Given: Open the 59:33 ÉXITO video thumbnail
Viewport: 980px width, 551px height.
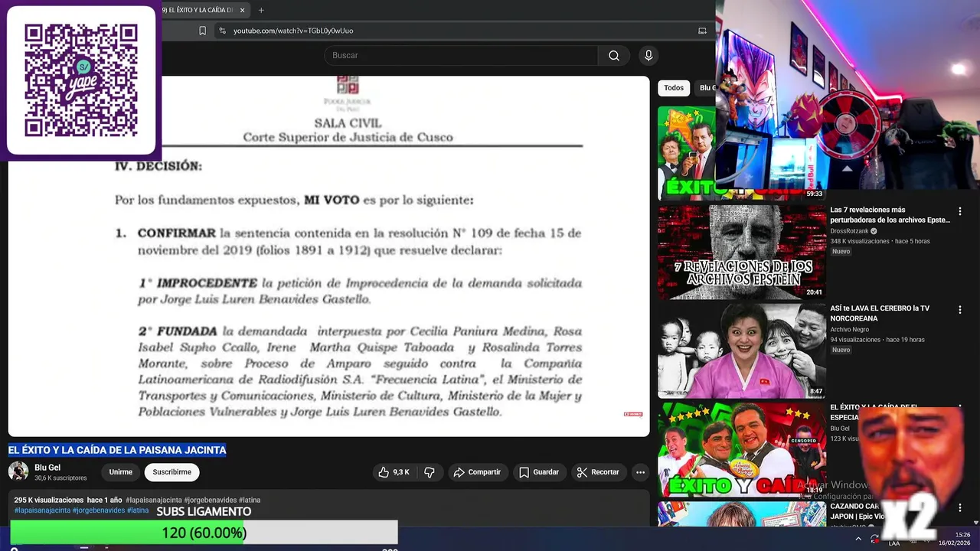Looking at the screenshot, I should tap(687, 153).
